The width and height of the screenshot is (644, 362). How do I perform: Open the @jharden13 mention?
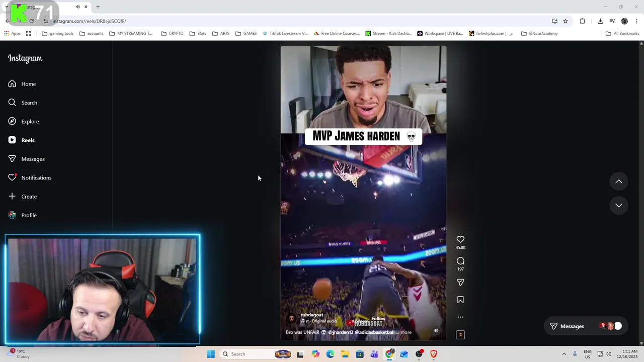(x=341, y=332)
